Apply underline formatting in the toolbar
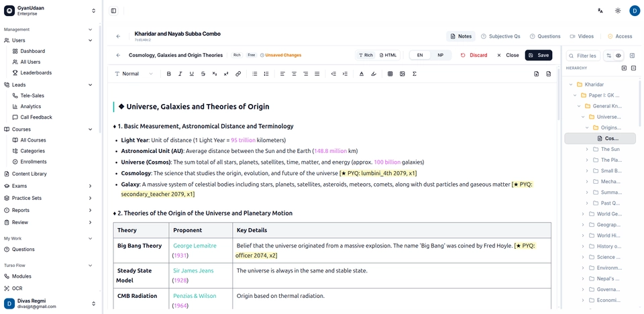 click(x=191, y=74)
